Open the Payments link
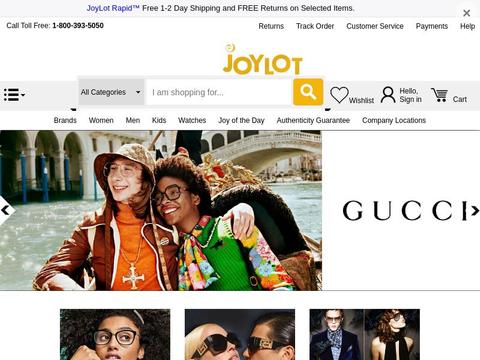This screenshot has width=480, height=360. (432, 26)
